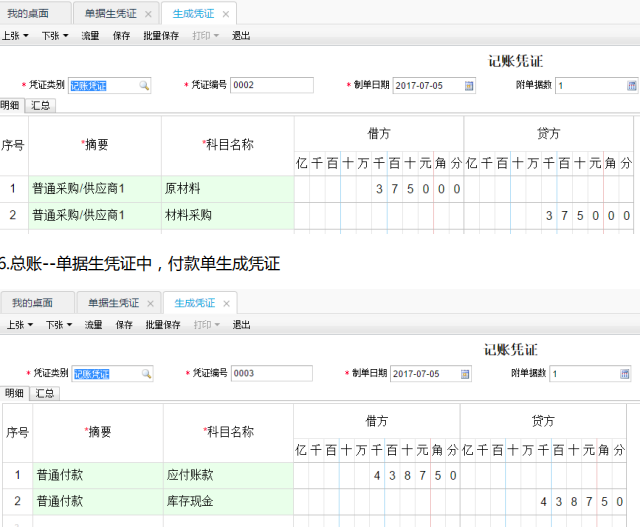Select 普通付款 summary in row 2 of voucher 0003
The width and height of the screenshot is (642, 529).
98,502
